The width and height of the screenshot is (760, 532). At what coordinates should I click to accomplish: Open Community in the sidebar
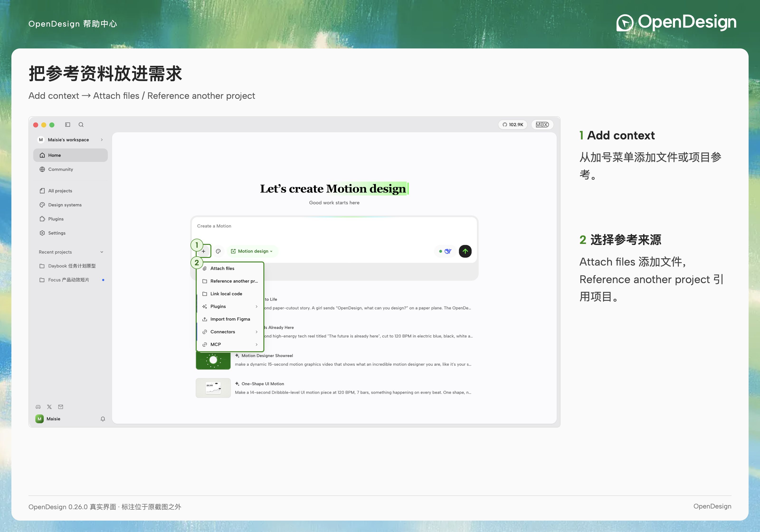point(71,169)
